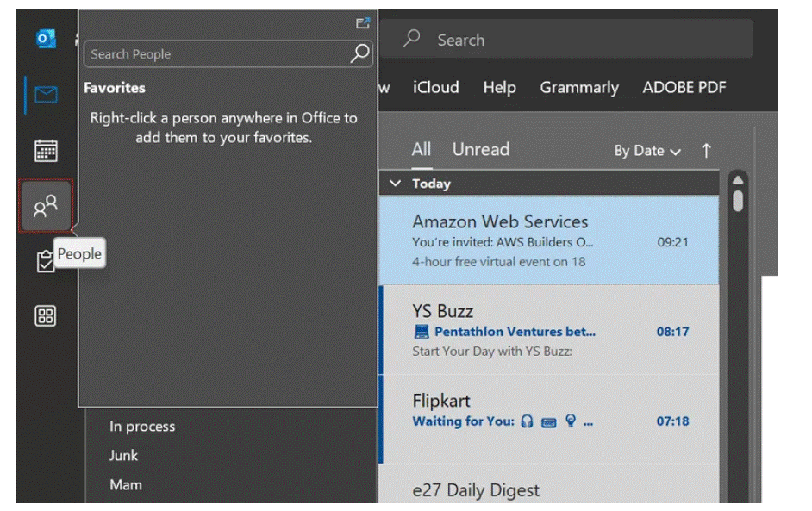Viewport: 812px width, 511px height.
Task: Select the In process folder
Action: [x=142, y=426]
